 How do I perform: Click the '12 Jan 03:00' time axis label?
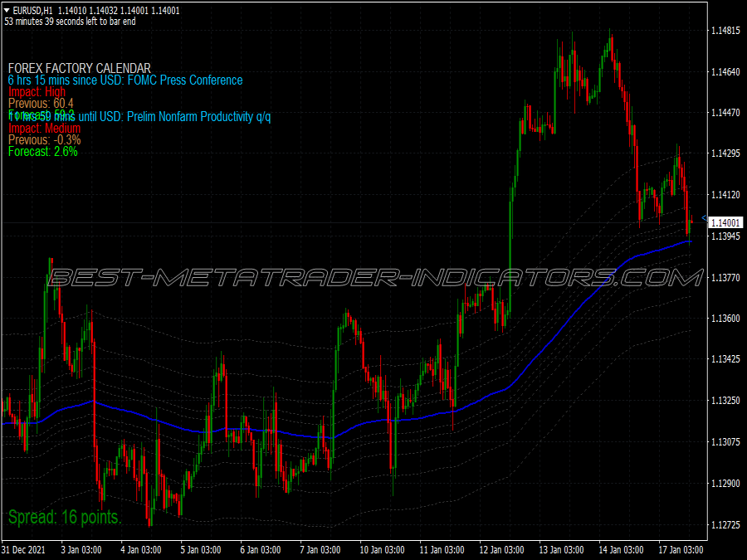pyautogui.click(x=501, y=549)
